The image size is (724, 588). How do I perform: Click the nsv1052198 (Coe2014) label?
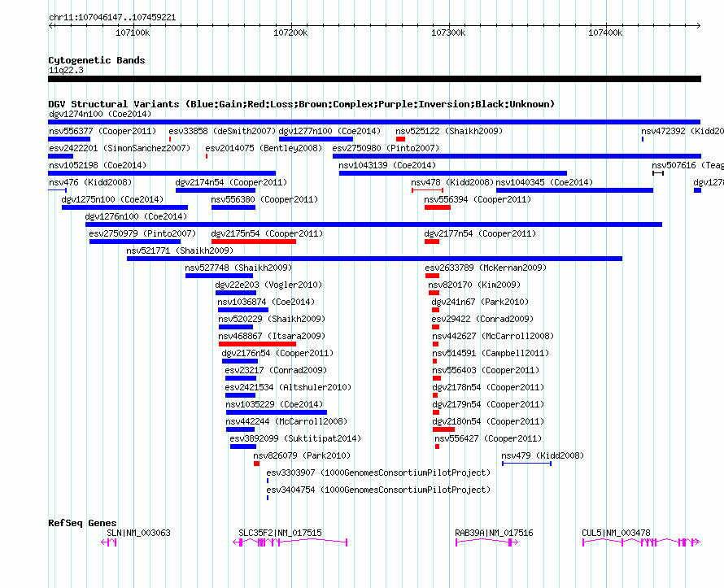click(98, 165)
